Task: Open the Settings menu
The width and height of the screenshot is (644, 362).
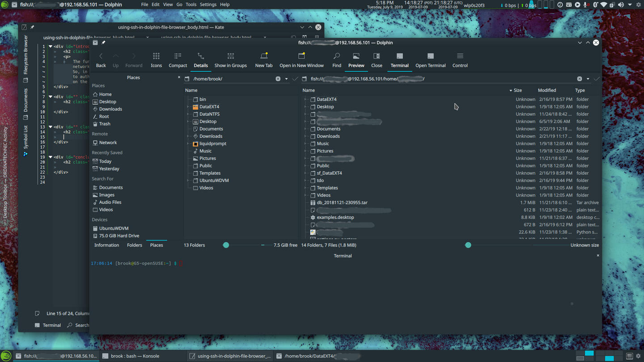Action: point(208,4)
